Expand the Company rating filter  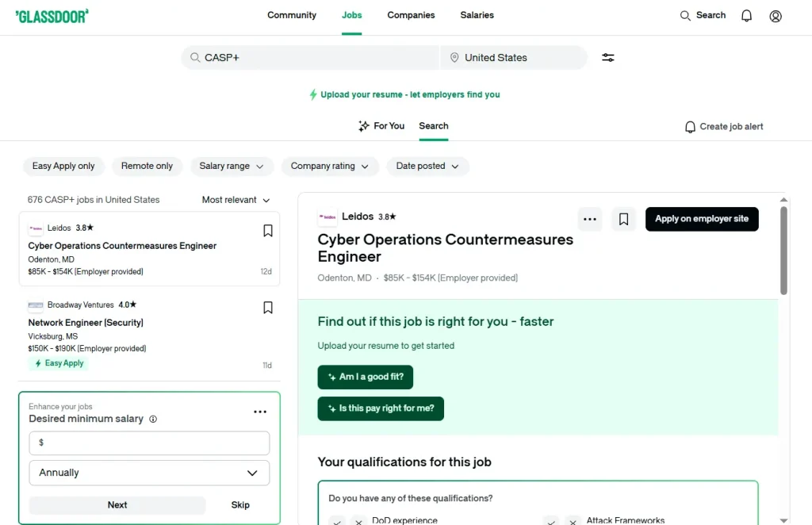pos(330,167)
